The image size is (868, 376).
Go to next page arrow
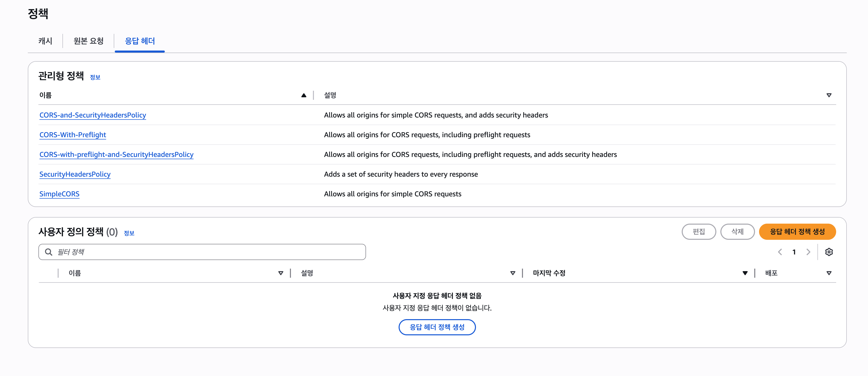(808, 252)
